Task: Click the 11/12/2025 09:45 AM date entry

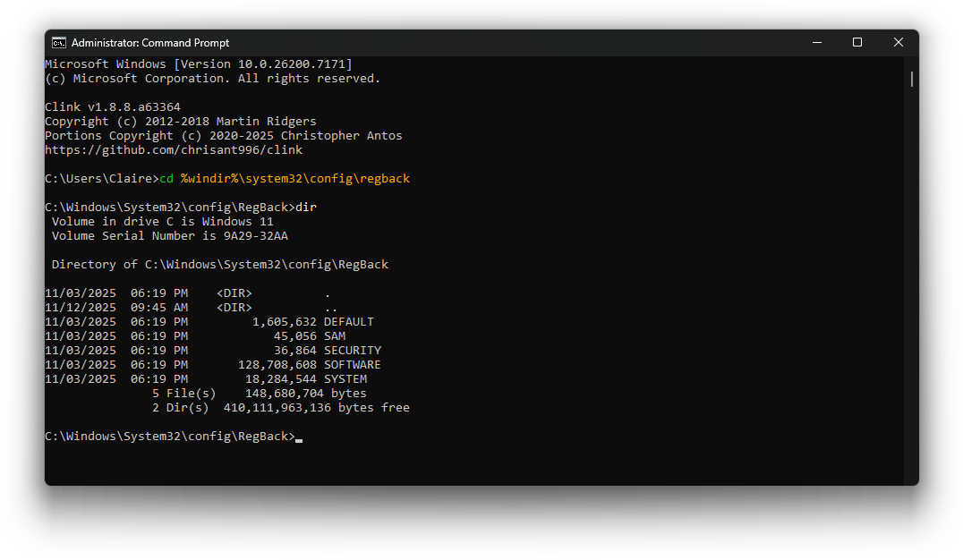Action: point(116,308)
